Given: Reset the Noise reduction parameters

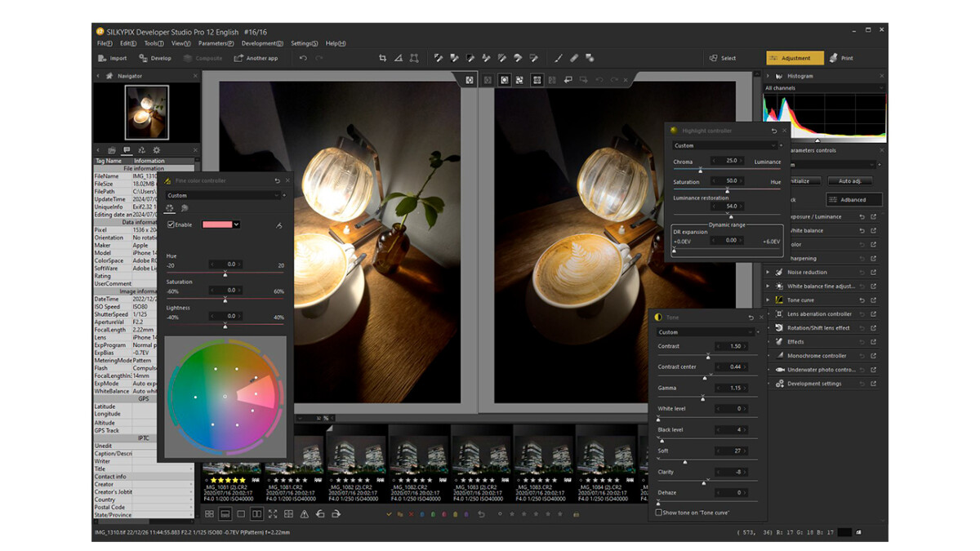Looking at the screenshot, I should click(x=862, y=273).
